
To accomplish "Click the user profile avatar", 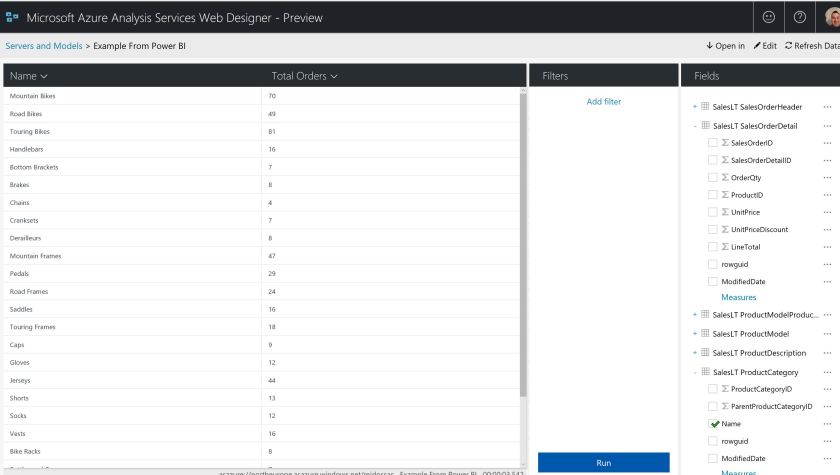I will 832,17.
